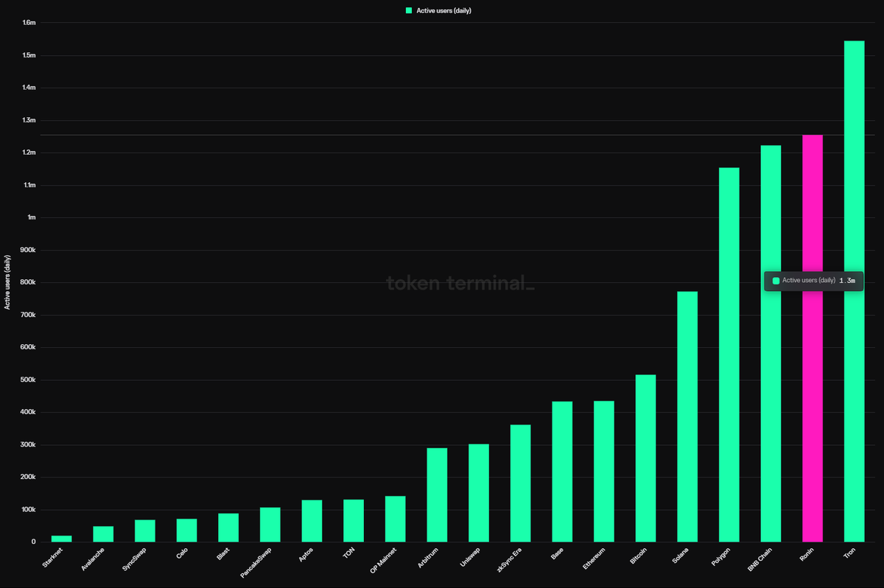Select the Uniswap bar

[479, 493]
